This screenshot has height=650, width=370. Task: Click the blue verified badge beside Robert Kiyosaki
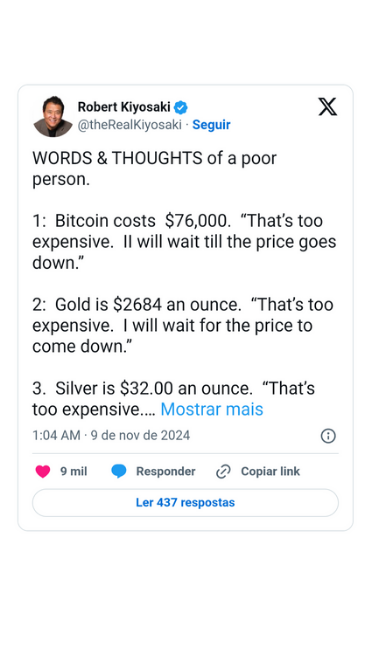click(181, 107)
